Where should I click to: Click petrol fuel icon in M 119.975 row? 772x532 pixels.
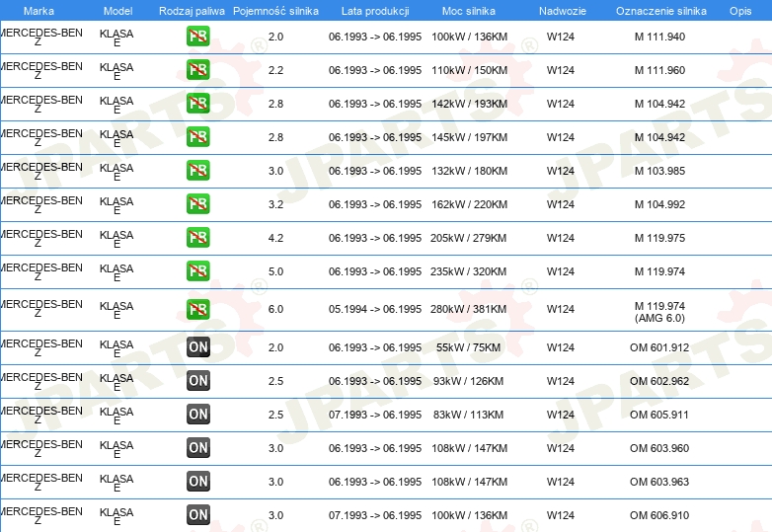[x=197, y=237]
